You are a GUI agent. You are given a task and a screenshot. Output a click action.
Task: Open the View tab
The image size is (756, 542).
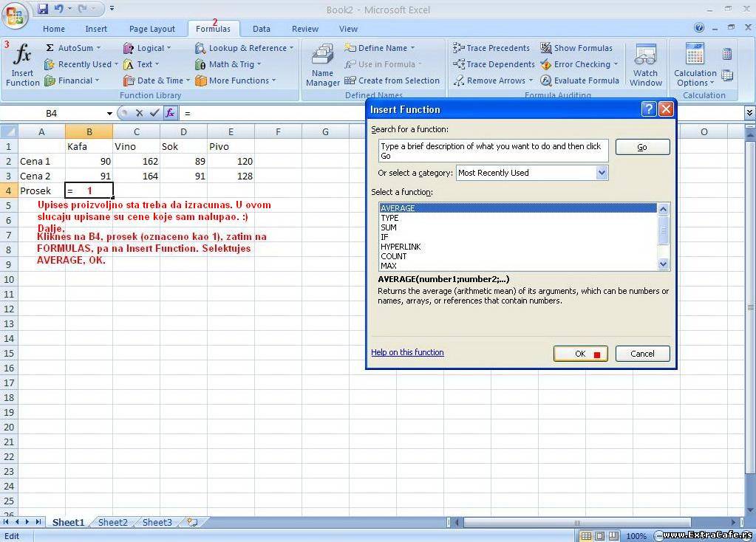click(x=348, y=29)
